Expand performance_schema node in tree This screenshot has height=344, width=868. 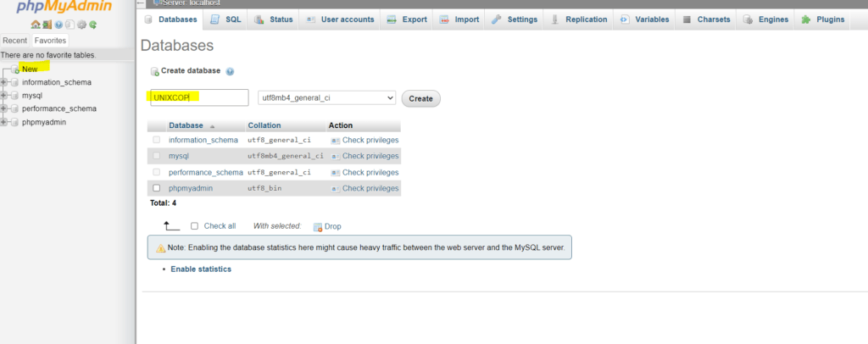[x=4, y=109]
